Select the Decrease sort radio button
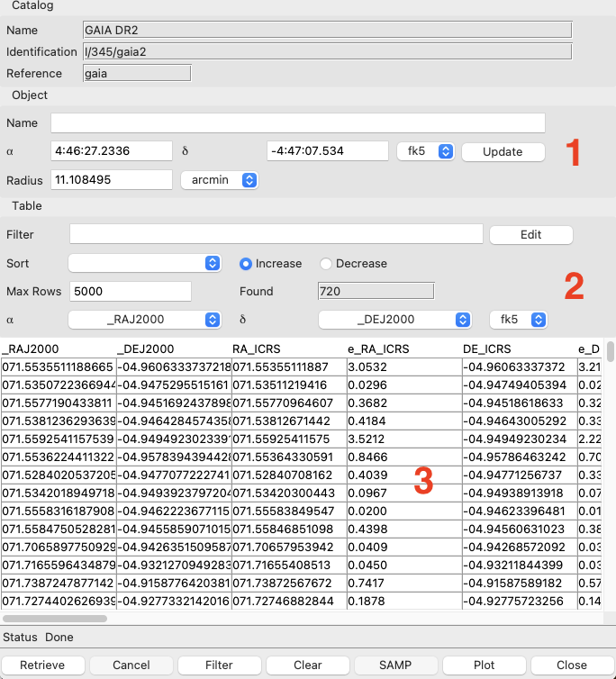 click(x=326, y=264)
